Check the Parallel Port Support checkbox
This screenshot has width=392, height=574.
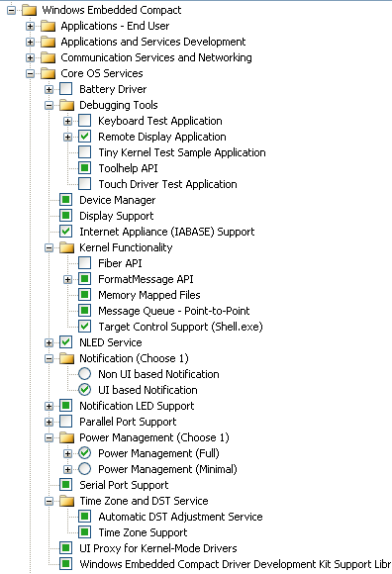(x=66, y=421)
